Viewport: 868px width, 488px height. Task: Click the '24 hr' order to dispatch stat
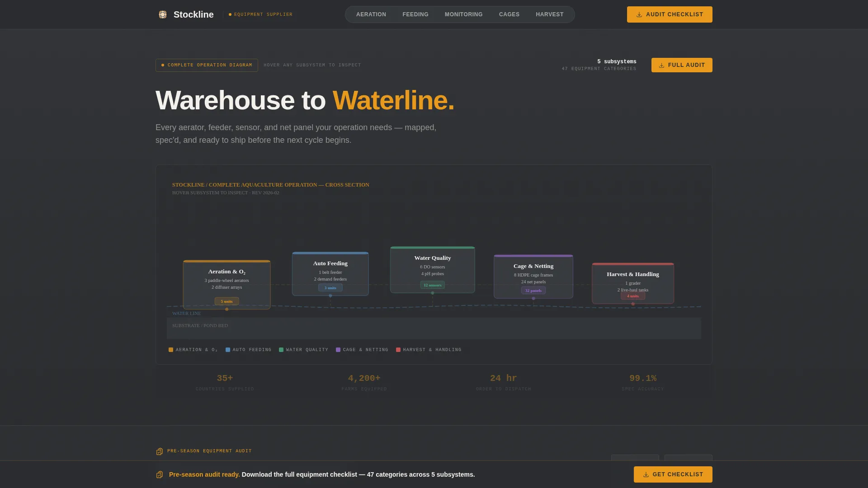[x=504, y=378]
